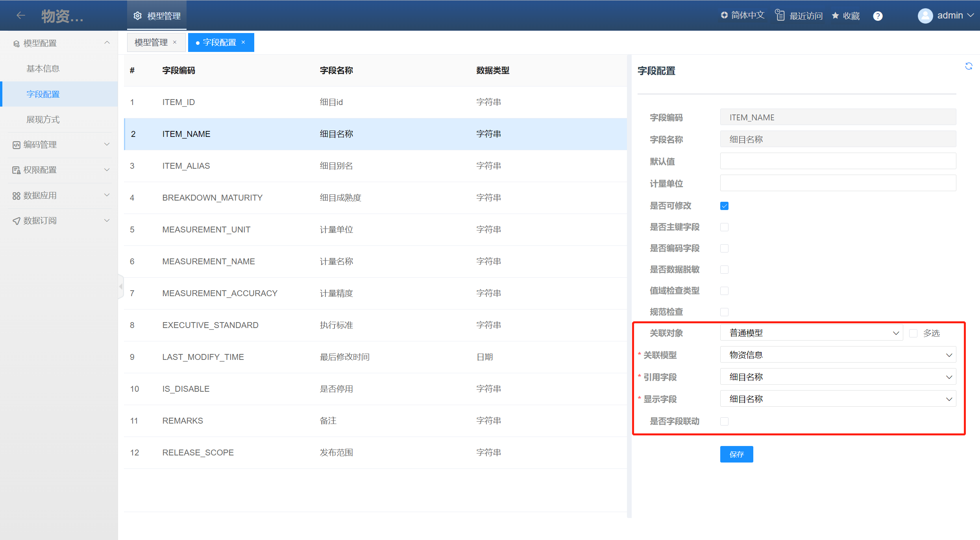The image size is (980, 540).
Task: Click the 字段编码 ITEM_NAME field
Action: [838, 117]
